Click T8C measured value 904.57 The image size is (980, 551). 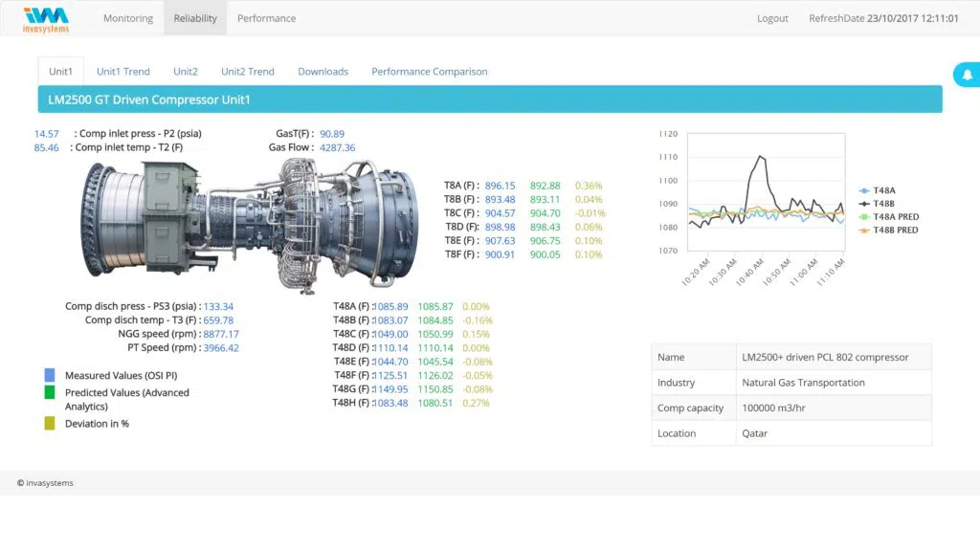coord(500,213)
